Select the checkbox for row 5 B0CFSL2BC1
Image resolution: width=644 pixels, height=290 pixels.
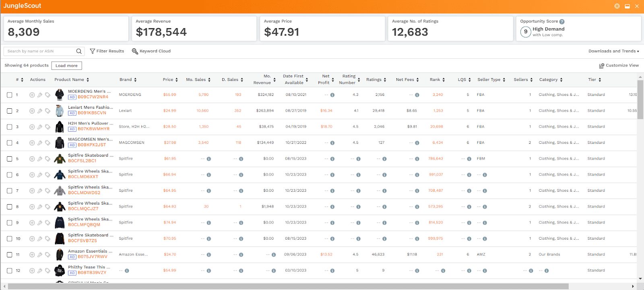point(9,159)
